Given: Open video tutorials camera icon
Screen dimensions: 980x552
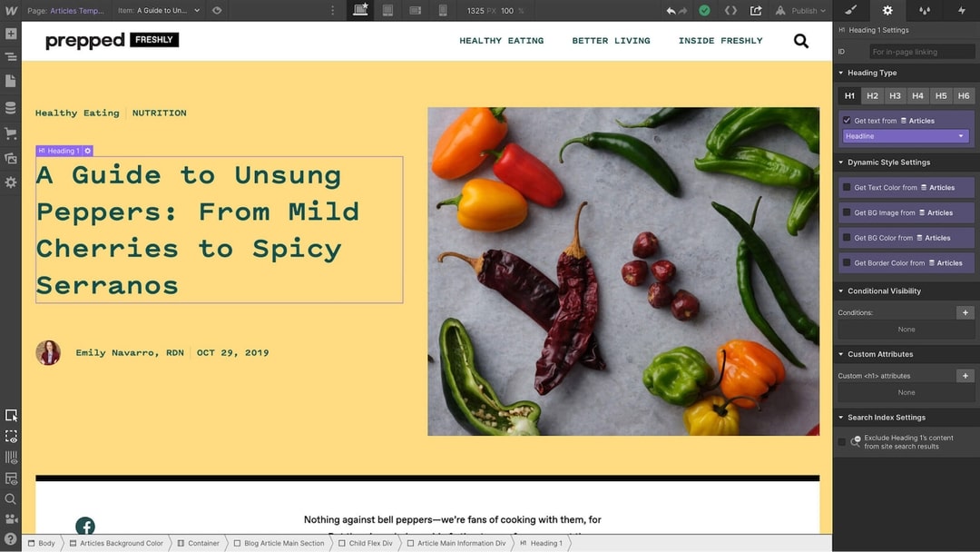Looking at the screenshot, I should point(11,519).
